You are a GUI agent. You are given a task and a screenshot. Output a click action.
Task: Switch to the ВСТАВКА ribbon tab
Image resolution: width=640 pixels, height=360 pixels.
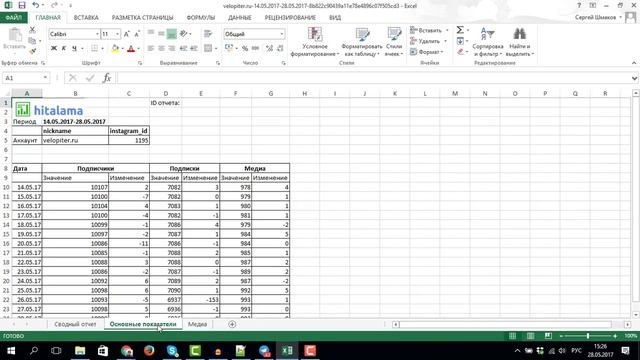point(86,18)
